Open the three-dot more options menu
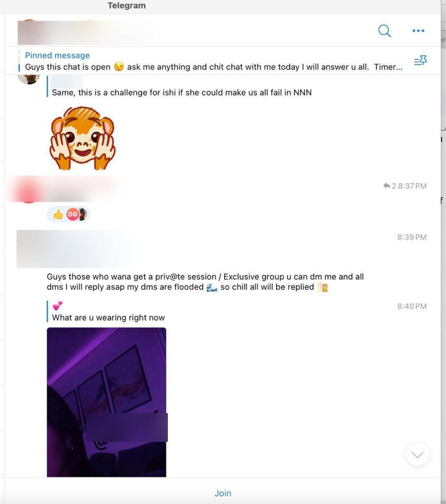This screenshot has height=504, width=446. (418, 31)
